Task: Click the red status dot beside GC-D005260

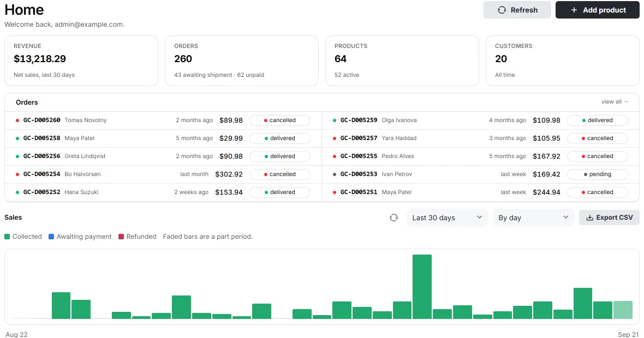Action: [17, 120]
